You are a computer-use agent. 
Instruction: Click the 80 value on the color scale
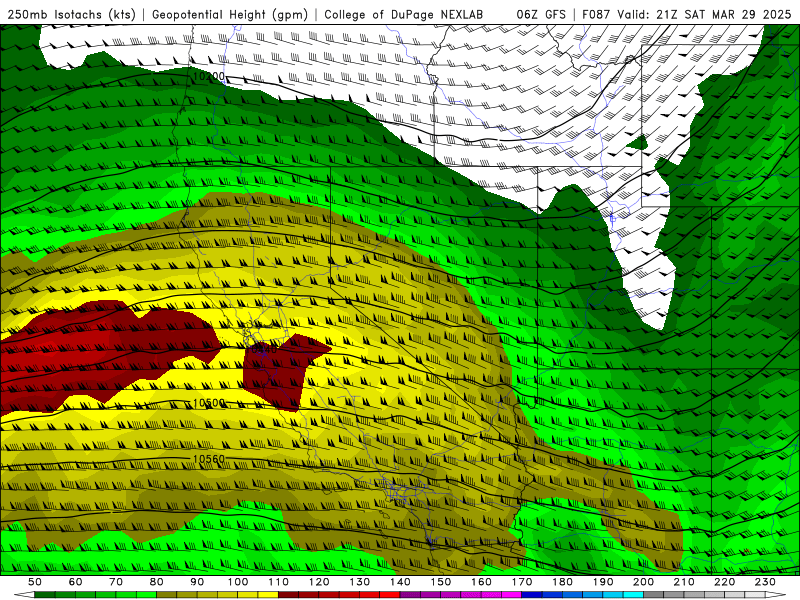pyautogui.click(x=157, y=582)
